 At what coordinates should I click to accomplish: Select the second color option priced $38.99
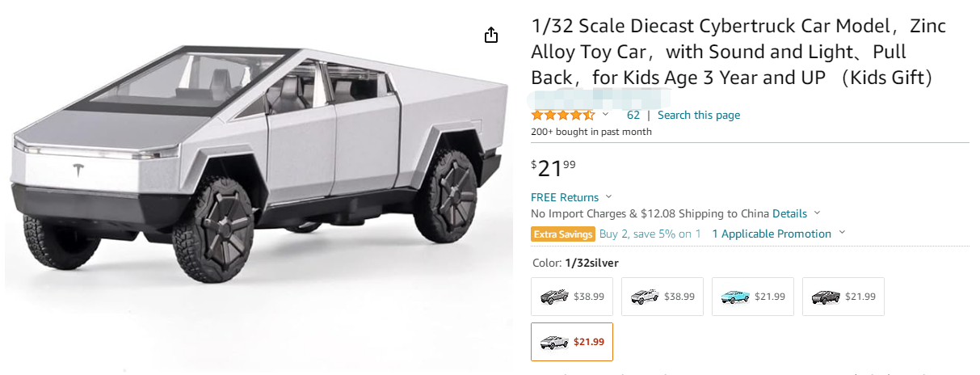(x=662, y=297)
